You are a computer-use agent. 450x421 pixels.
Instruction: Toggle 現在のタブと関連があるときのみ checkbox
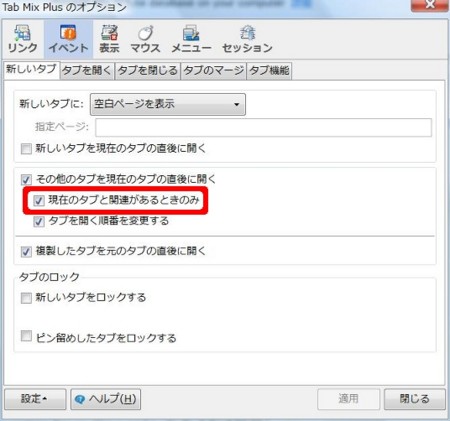39,201
